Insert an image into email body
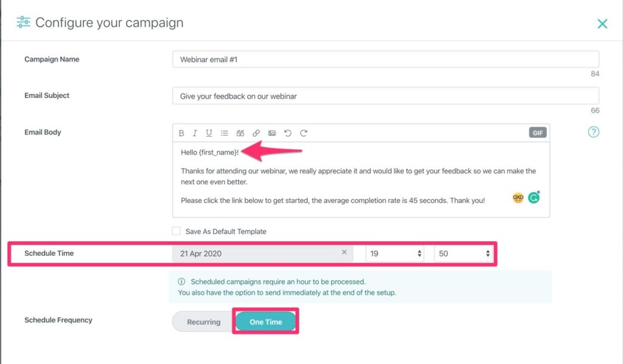This screenshot has width=623, height=364. point(272,133)
